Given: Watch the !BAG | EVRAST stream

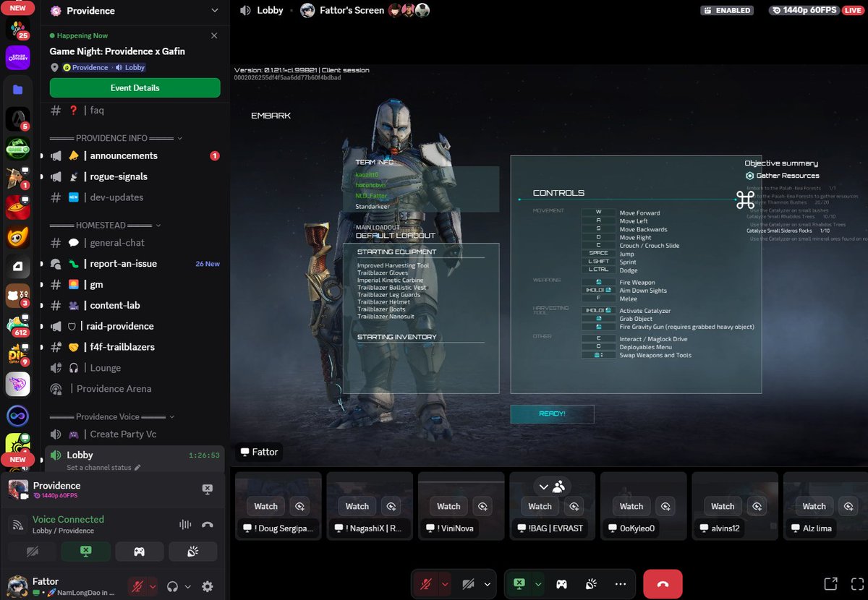Looking at the screenshot, I should pos(540,506).
